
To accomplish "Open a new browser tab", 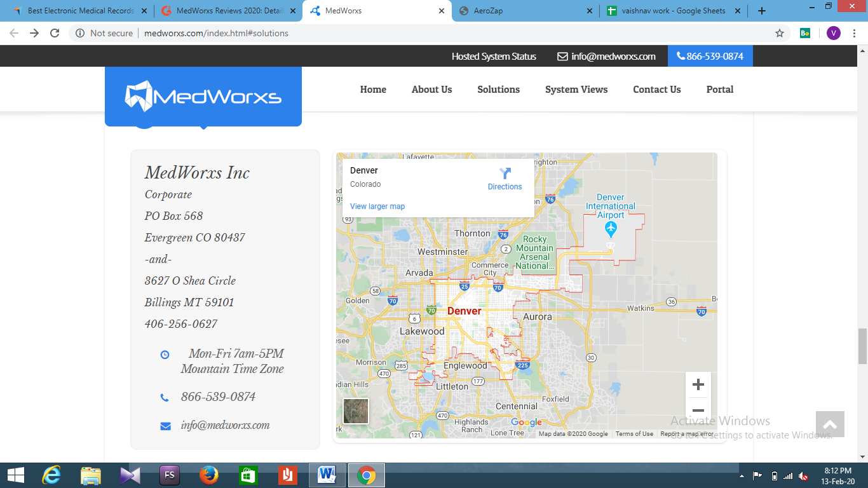I will [762, 11].
